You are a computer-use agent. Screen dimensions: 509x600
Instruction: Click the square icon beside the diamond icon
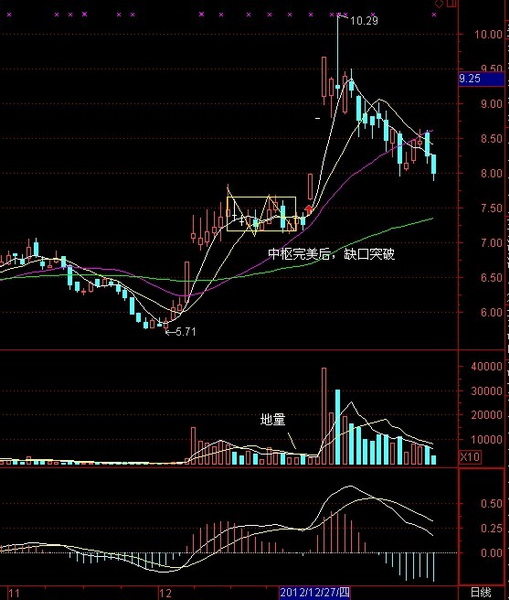coord(452,3)
